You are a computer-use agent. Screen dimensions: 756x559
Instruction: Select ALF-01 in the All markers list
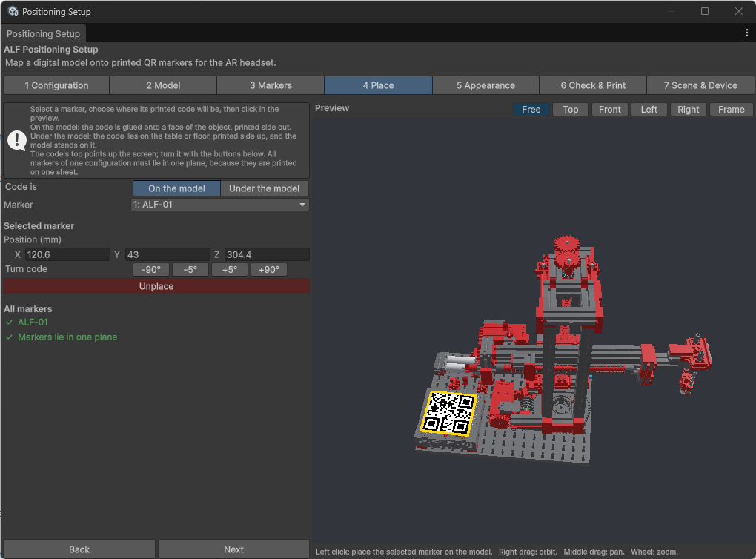tap(33, 322)
